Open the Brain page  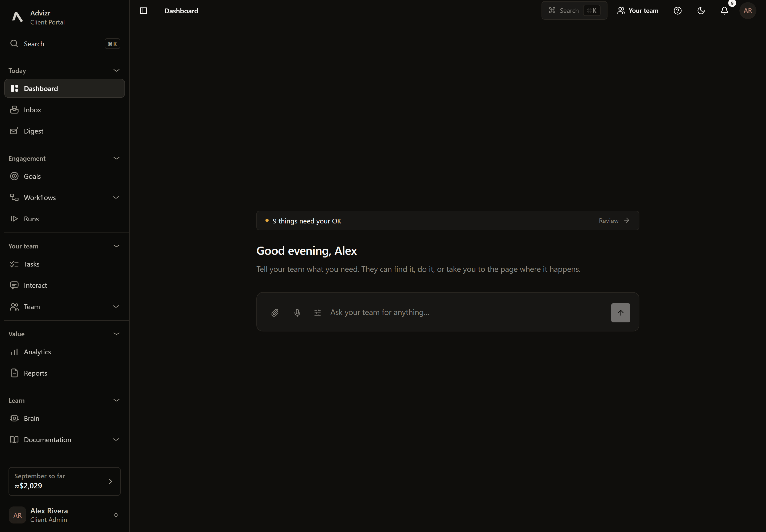pos(64,418)
